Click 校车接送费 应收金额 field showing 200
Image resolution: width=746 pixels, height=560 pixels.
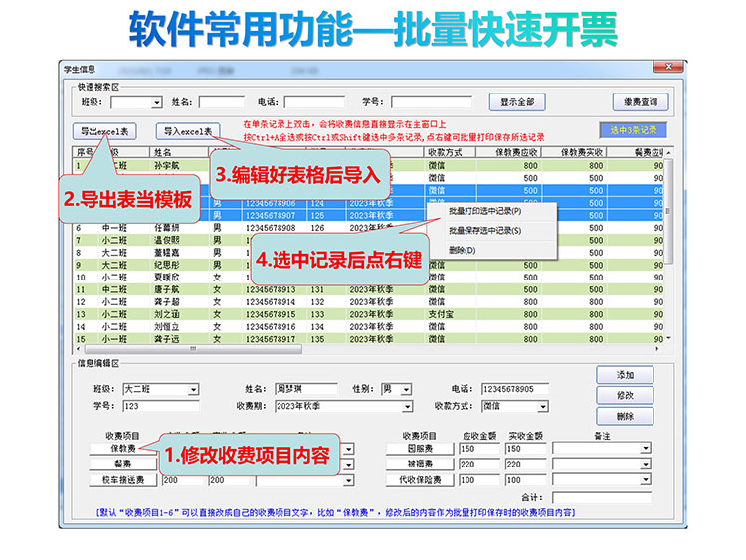[182, 480]
